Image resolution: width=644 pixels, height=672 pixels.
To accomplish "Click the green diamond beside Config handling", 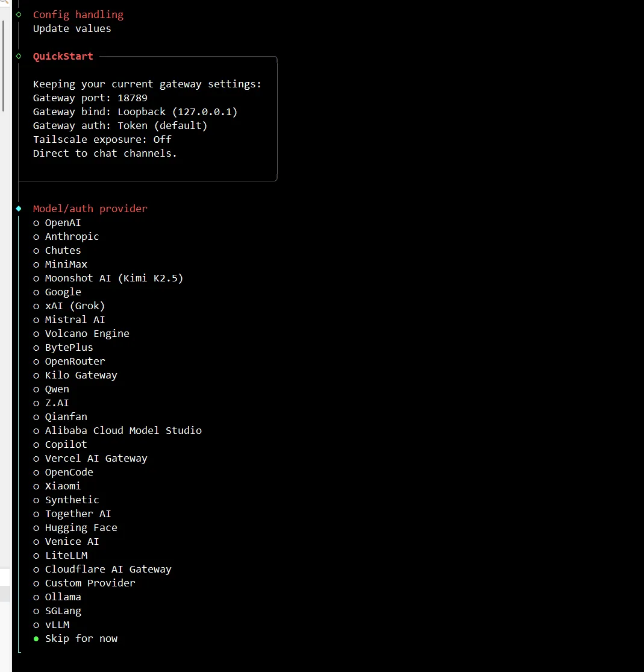I will point(19,14).
